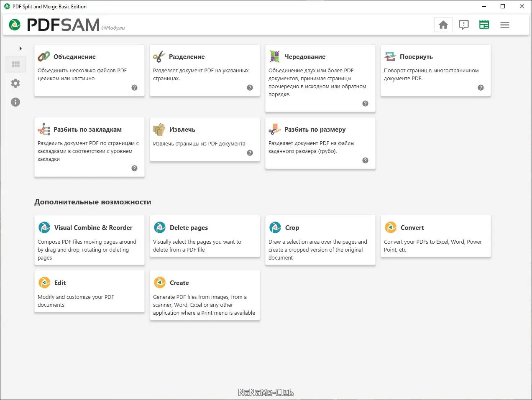Click text 'Извлечь страницы из PDF документа'

click(199, 143)
